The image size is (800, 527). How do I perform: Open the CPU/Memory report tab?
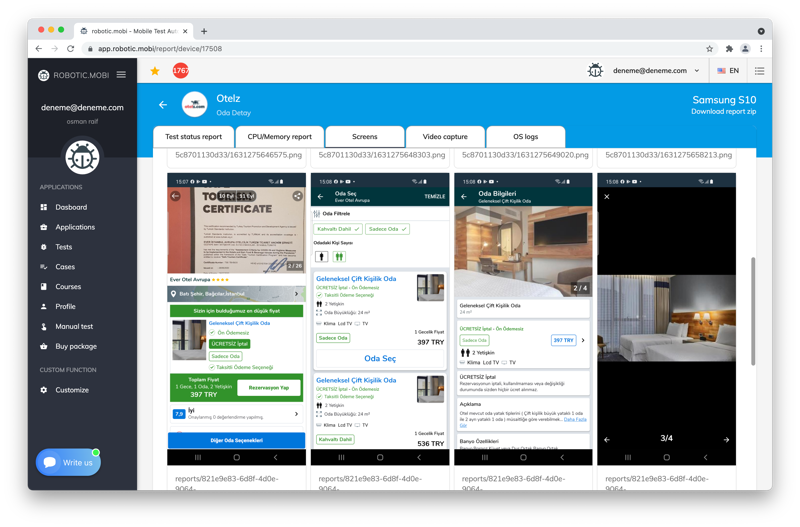[x=279, y=137]
